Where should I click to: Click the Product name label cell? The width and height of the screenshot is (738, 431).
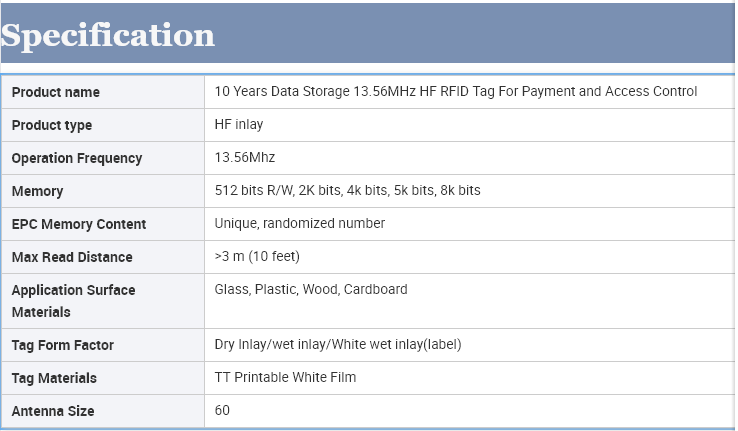[x=56, y=92]
